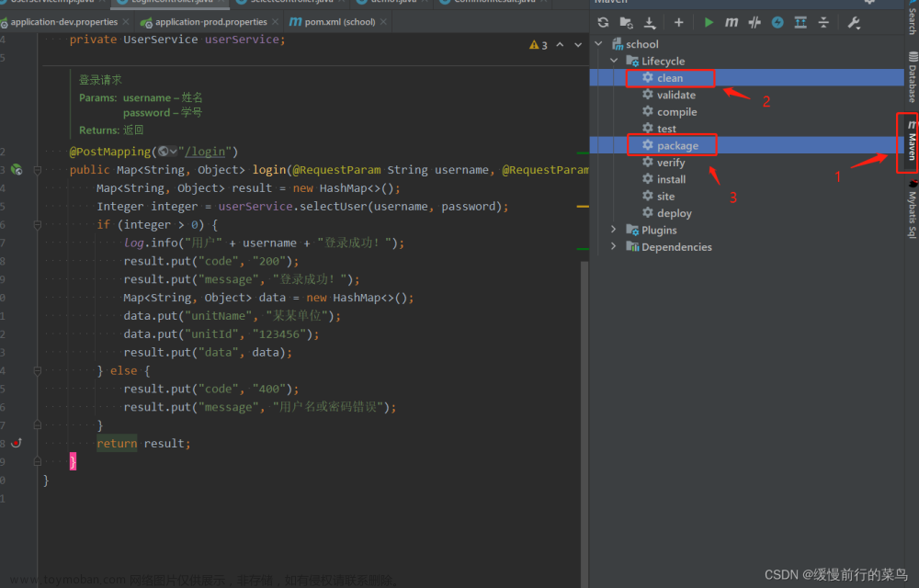This screenshot has width=919, height=588.
Task: Click selectUser method call in code
Action: (x=333, y=206)
